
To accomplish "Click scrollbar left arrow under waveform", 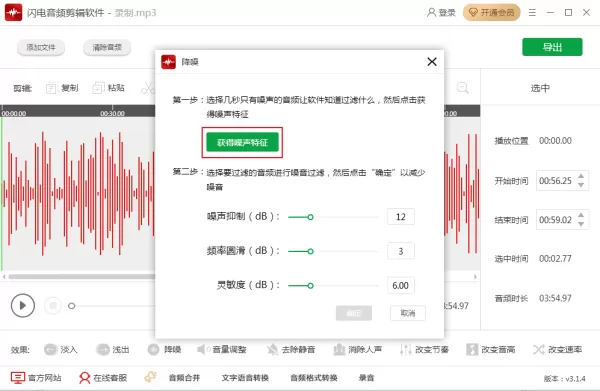I will point(4,276).
